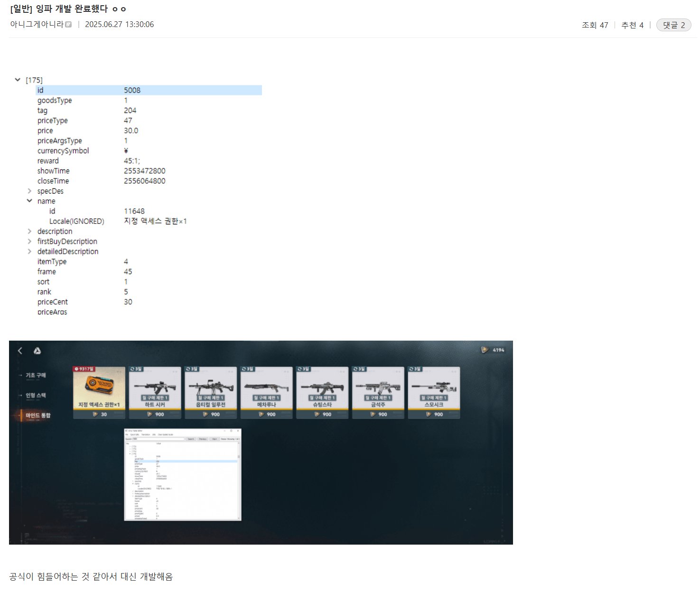Expand the firstBuyDescription node

29,241
